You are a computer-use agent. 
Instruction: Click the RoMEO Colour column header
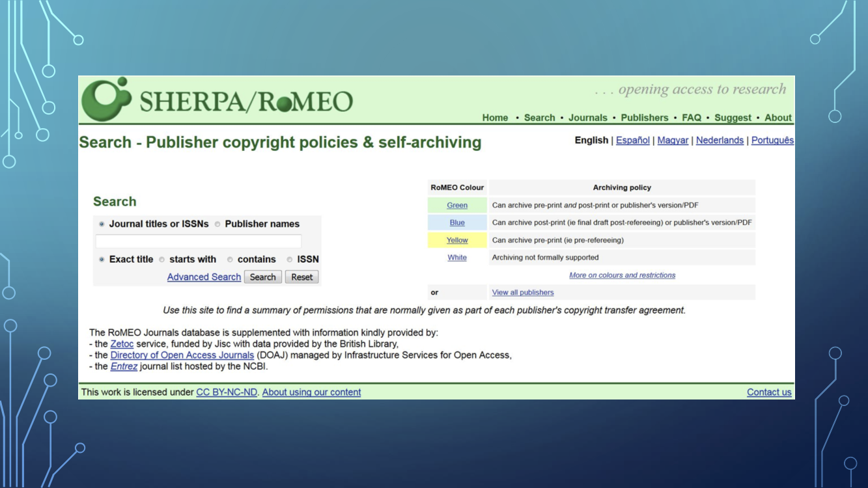(x=457, y=187)
